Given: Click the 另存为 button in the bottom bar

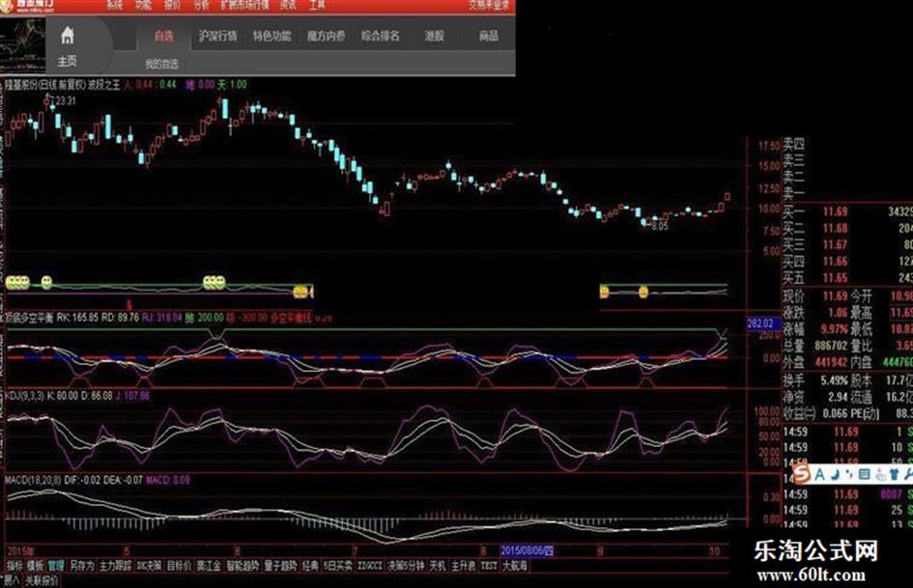Looking at the screenshot, I should point(81,565).
